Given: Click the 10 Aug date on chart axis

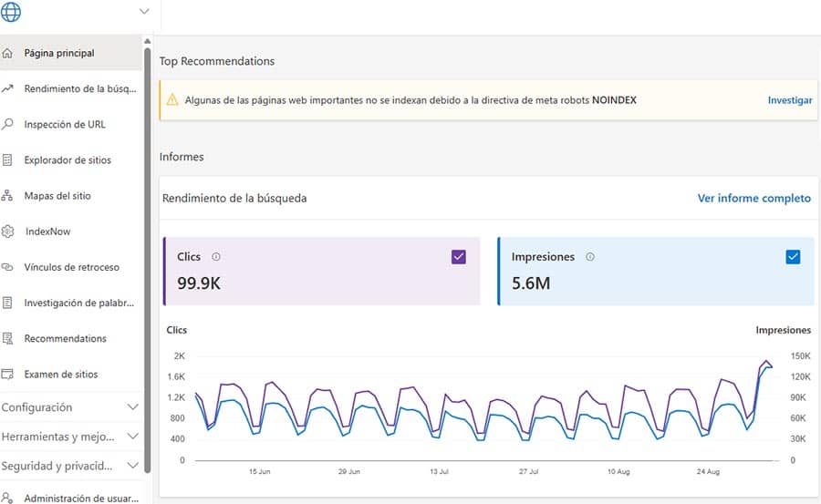Looking at the screenshot, I should pyautogui.click(x=618, y=471).
